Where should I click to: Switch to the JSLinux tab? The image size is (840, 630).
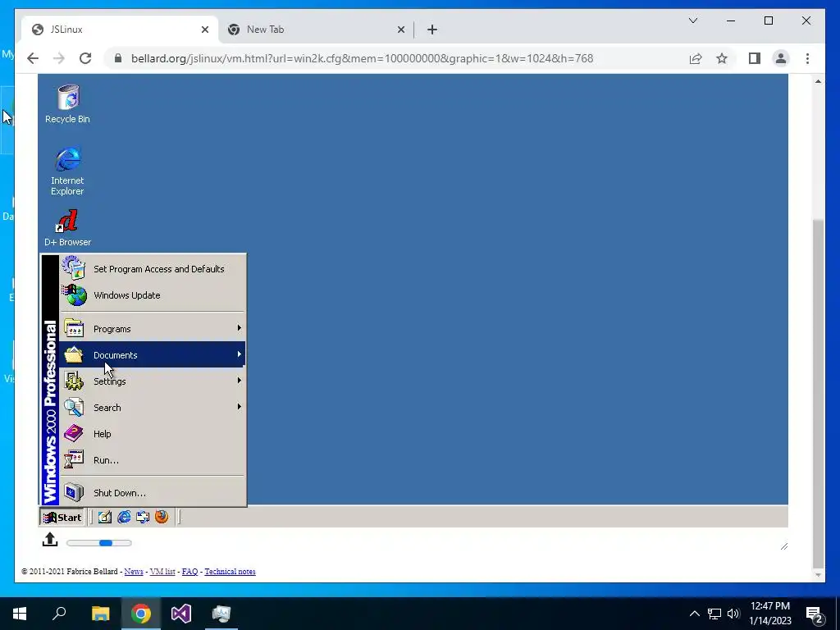[x=120, y=30]
